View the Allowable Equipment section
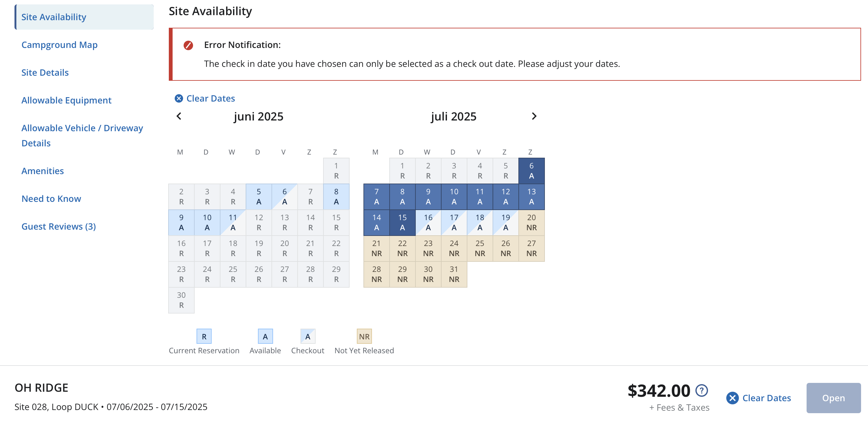This screenshot has height=422, width=868. tap(66, 100)
